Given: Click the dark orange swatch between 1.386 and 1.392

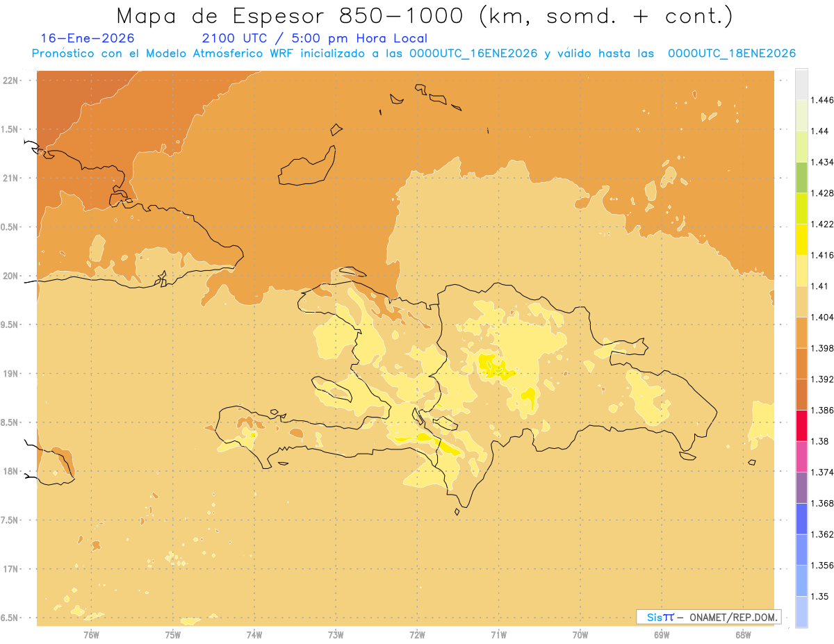Looking at the screenshot, I should click(x=801, y=395).
